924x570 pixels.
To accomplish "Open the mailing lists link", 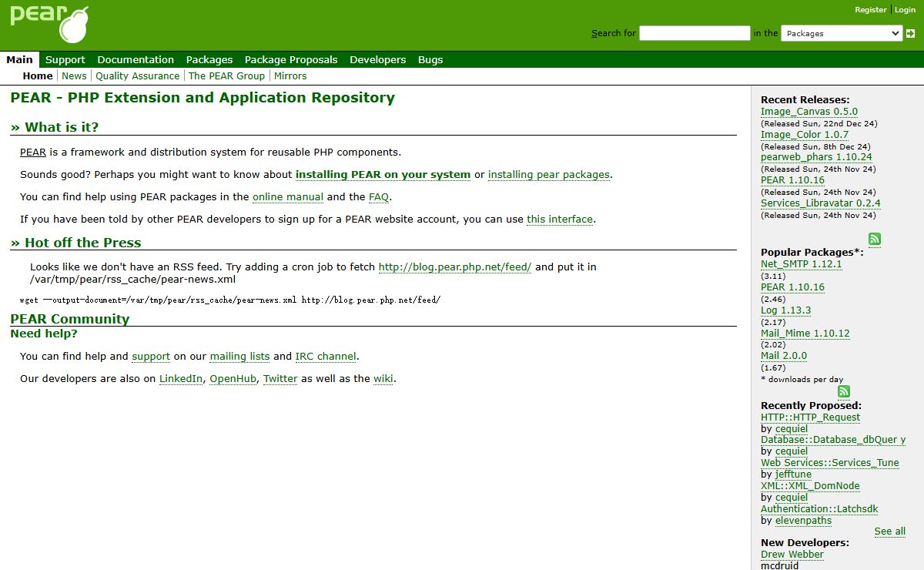I will pos(239,356).
